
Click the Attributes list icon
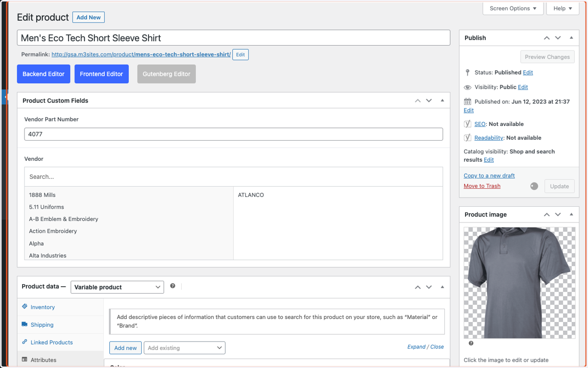[24, 360]
